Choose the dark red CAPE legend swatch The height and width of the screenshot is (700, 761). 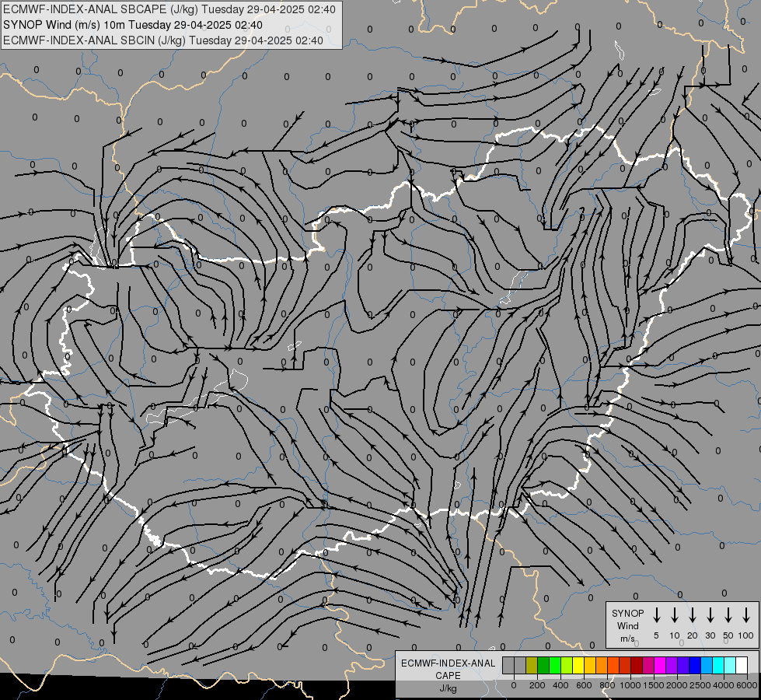point(637,665)
